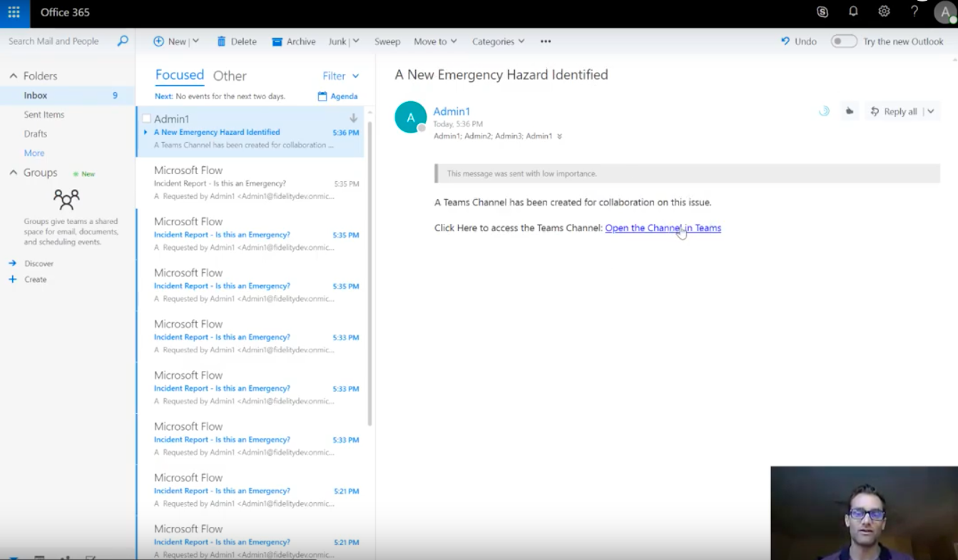The width and height of the screenshot is (958, 560).
Task: Click 'No events for the next two days' text
Action: pyautogui.click(x=230, y=96)
